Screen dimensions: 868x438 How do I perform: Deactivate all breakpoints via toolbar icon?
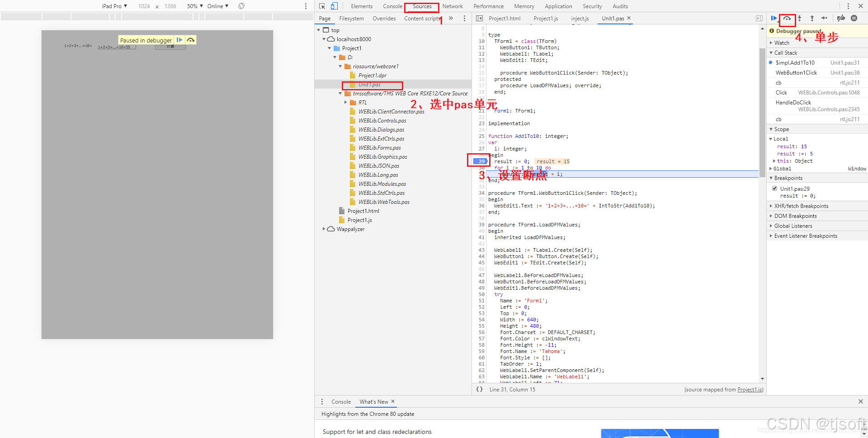pyautogui.click(x=841, y=18)
